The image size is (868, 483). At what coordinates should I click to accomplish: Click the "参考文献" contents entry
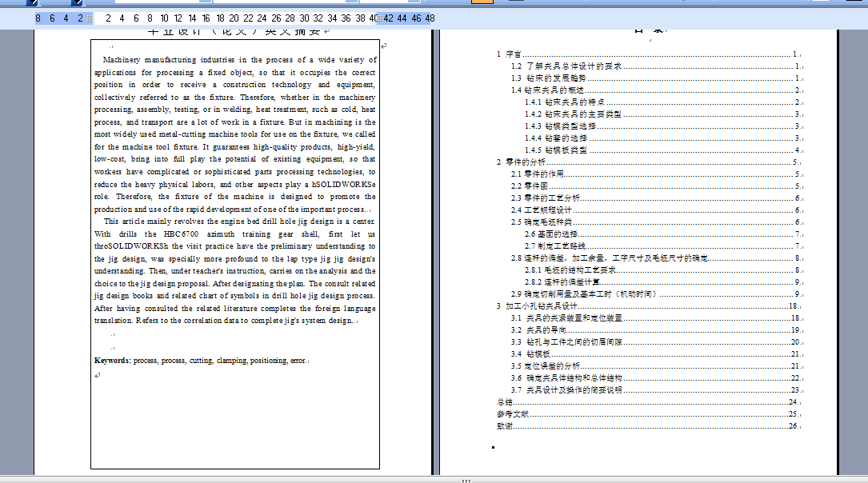coord(648,414)
